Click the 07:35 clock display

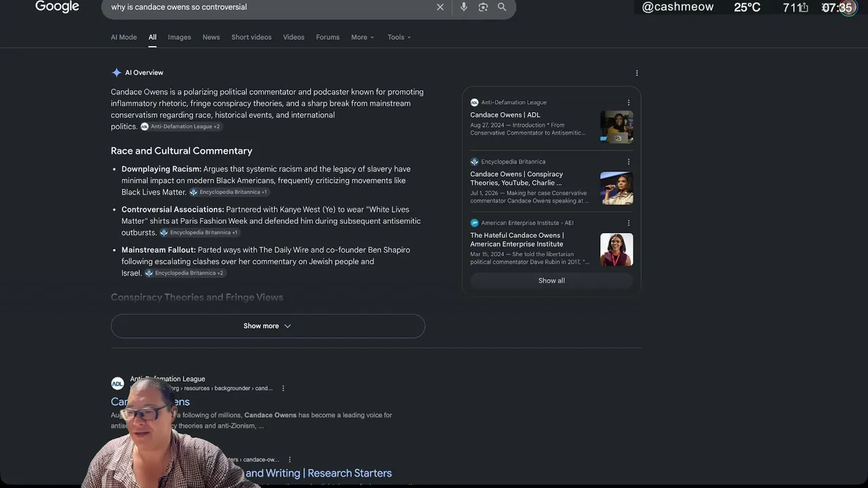(837, 7)
